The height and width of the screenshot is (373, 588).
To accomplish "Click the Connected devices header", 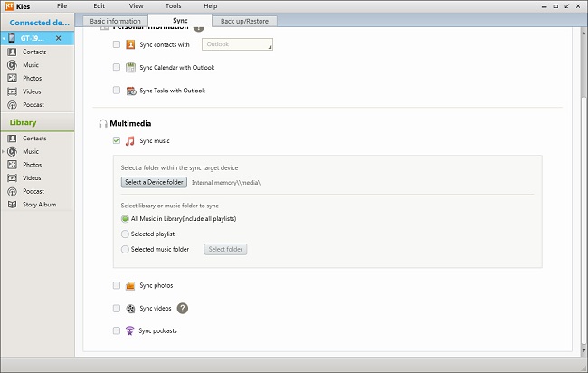I will (40, 23).
